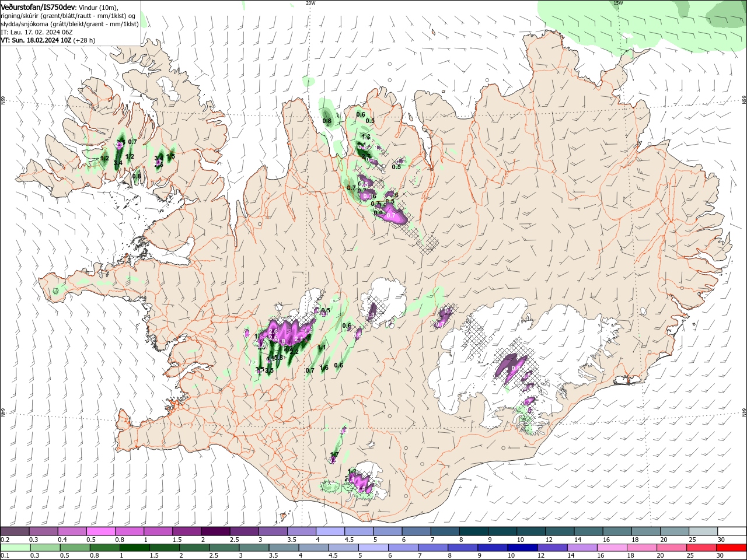The width and height of the screenshot is (747, 560).
Task: Click the upper legend swatch starting at 6
Action: pyautogui.click(x=416, y=531)
